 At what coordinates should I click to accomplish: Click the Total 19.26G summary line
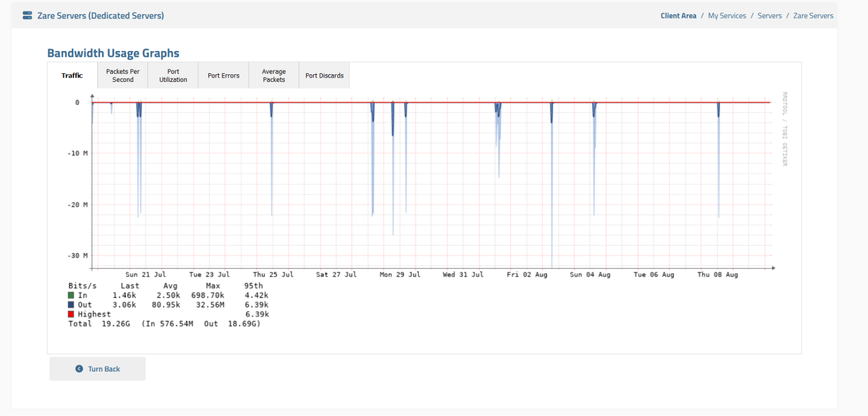164,324
